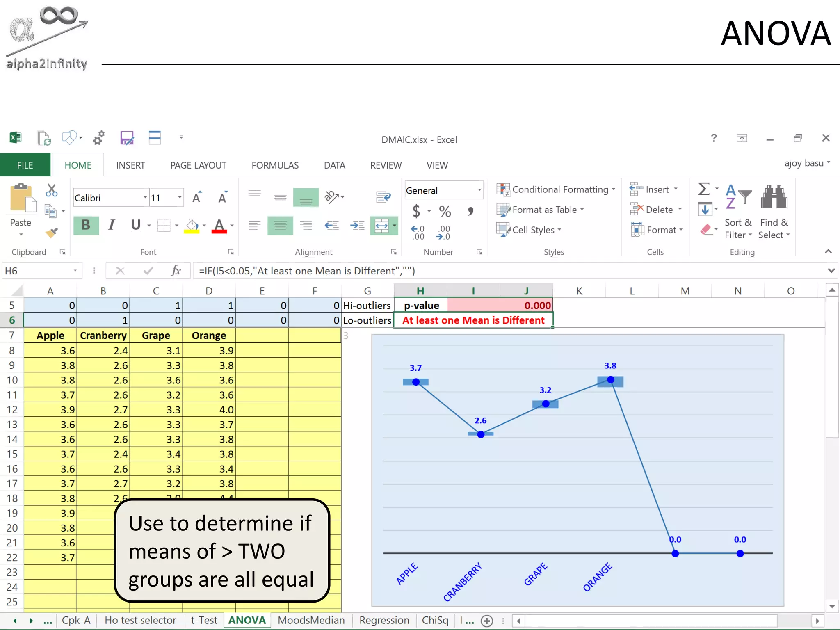Switch to the PAGE LAYOUT tab
The image size is (840, 630).
[x=198, y=165]
